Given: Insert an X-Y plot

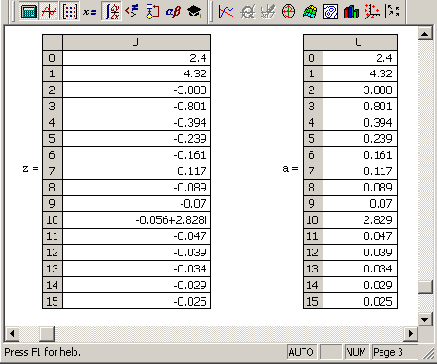Looking at the screenshot, I should coord(226,11).
